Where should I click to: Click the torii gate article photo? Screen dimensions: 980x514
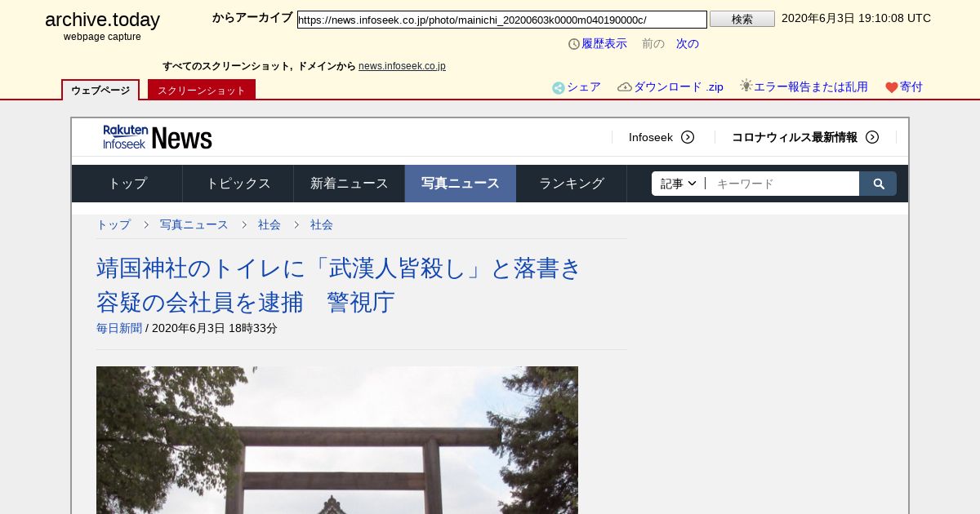tap(337, 440)
